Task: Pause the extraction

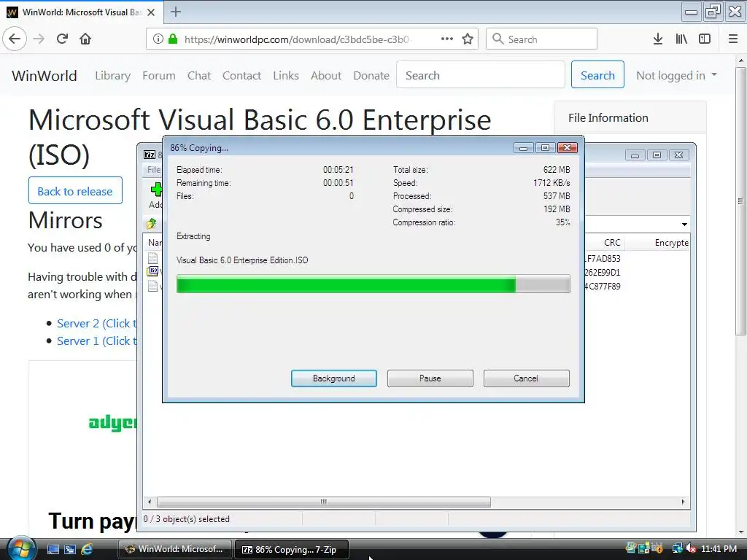Action: [430, 378]
